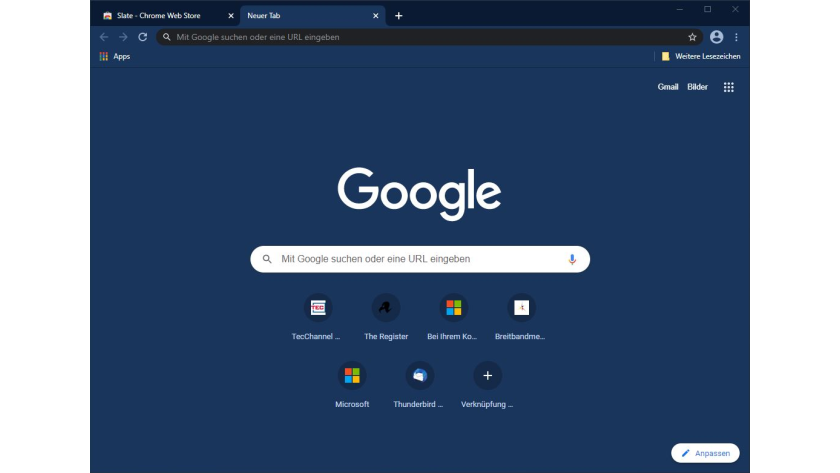Focus the address bar URL field
The height and width of the screenshot is (473, 840).
pyautogui.click(x=420, y=37)
